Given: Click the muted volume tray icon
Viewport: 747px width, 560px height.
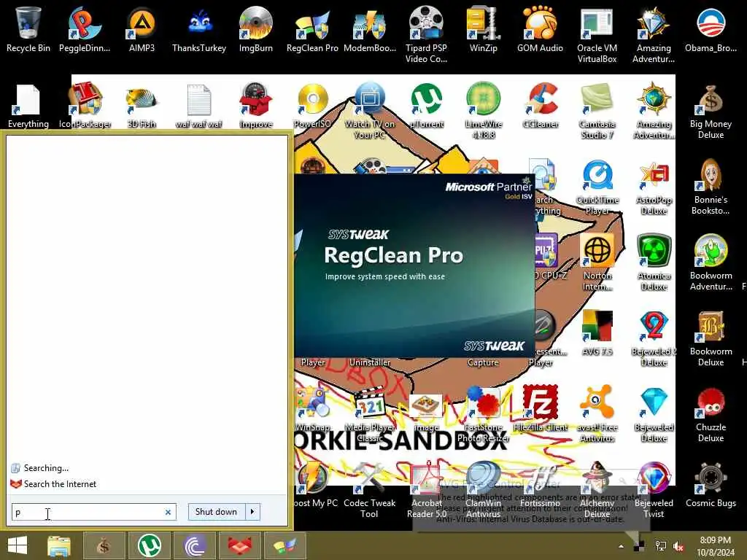Looking at the screenshot, I should click(x=678, y=546).
